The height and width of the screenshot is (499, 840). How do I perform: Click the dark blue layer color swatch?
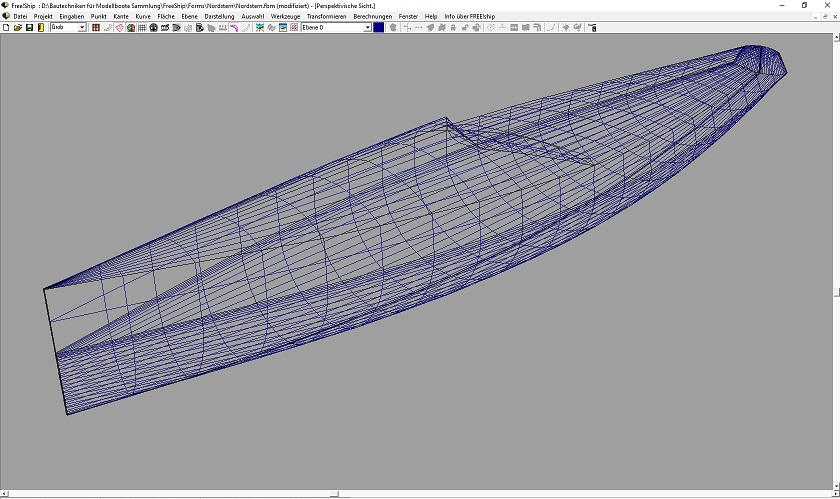379,28
